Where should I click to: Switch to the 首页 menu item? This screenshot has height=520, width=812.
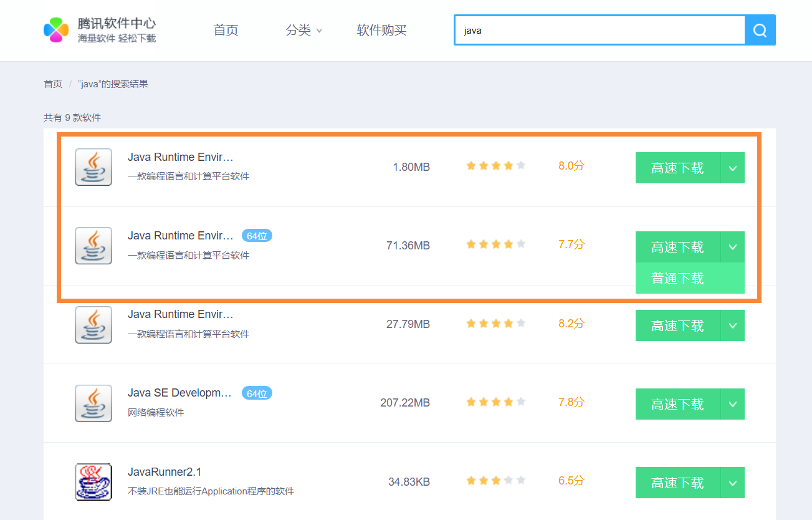[226, 30]
